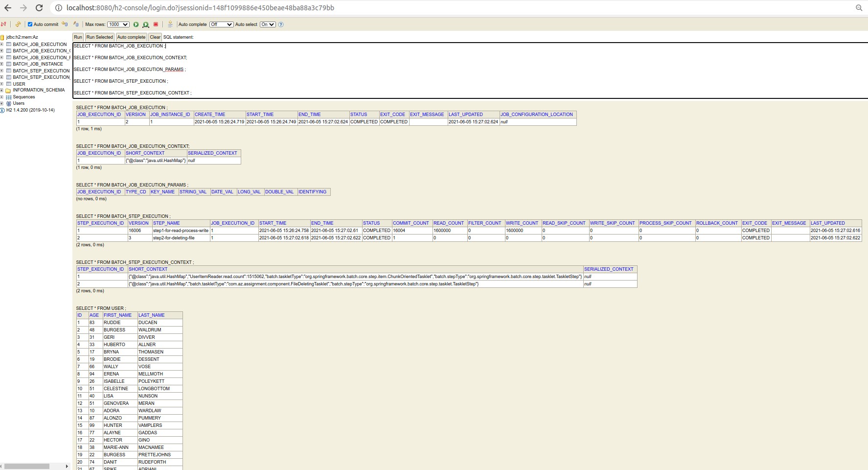Click the Run selected statement icon
Screen dimensions: 868x470
(145, 24)
